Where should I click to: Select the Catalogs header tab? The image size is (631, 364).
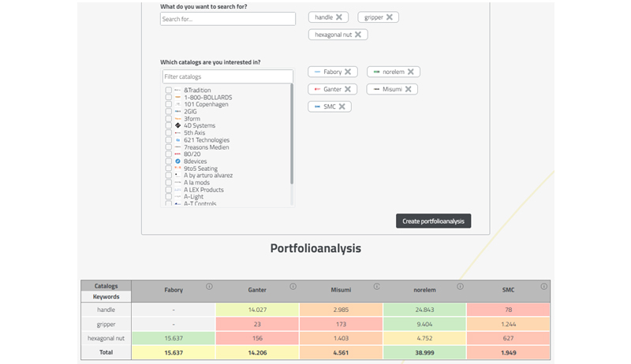106,286
